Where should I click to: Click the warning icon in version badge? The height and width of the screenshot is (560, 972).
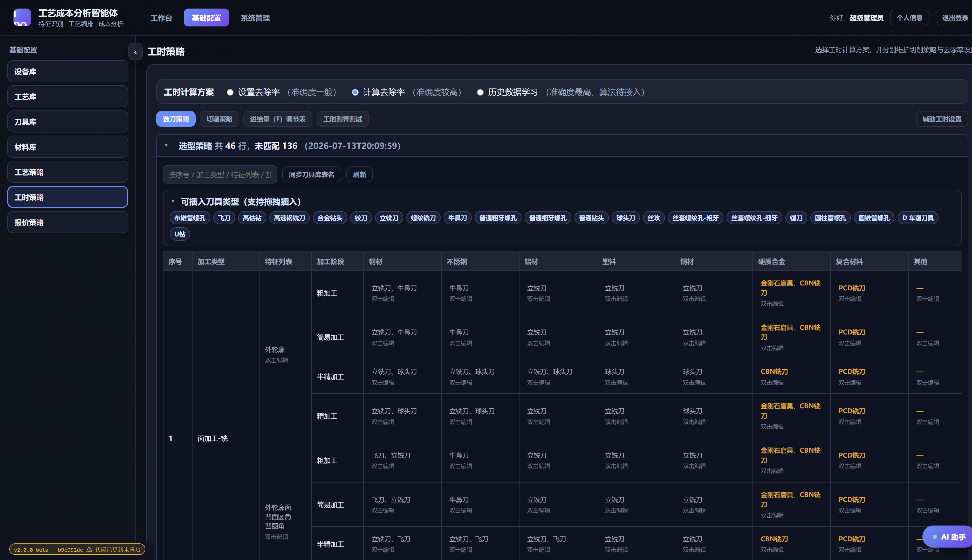(89, 549)
